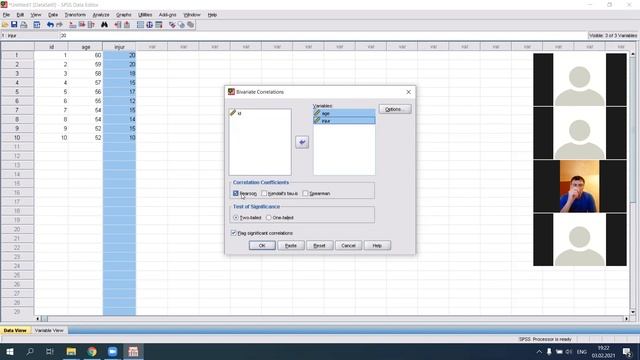Click OK in Bivariate Correlations
Image resolution: width=640 pixels, height=360 pixels.
(x=262, y=245)
